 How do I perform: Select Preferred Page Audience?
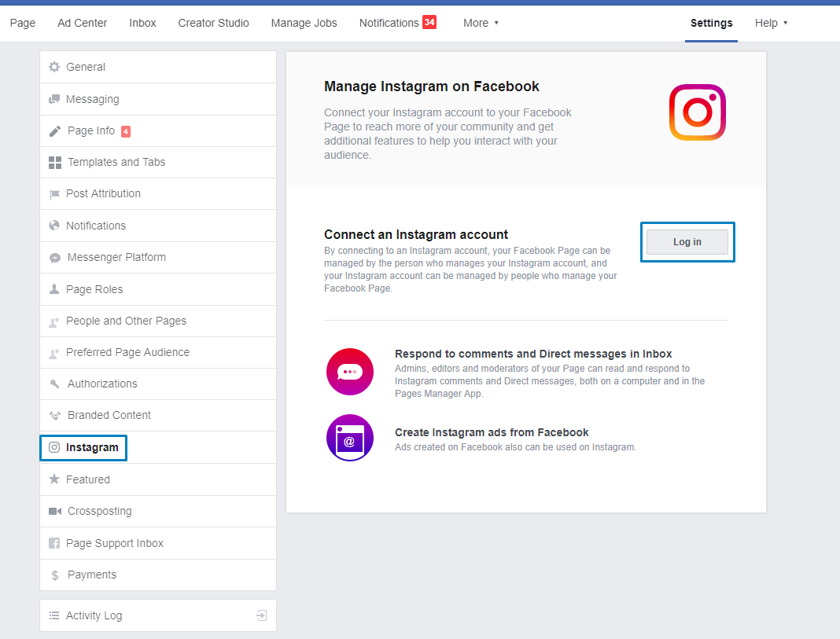[x=158, y=353]
